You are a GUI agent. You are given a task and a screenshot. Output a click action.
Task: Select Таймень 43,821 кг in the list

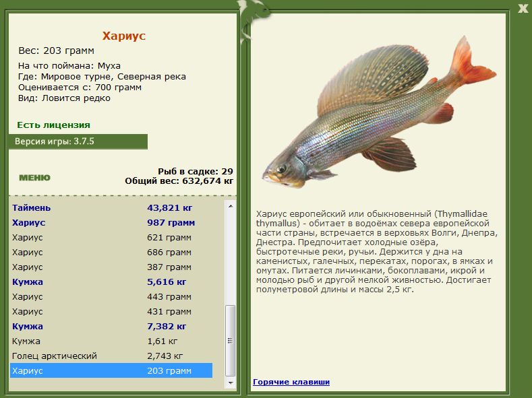coord(111,207)
